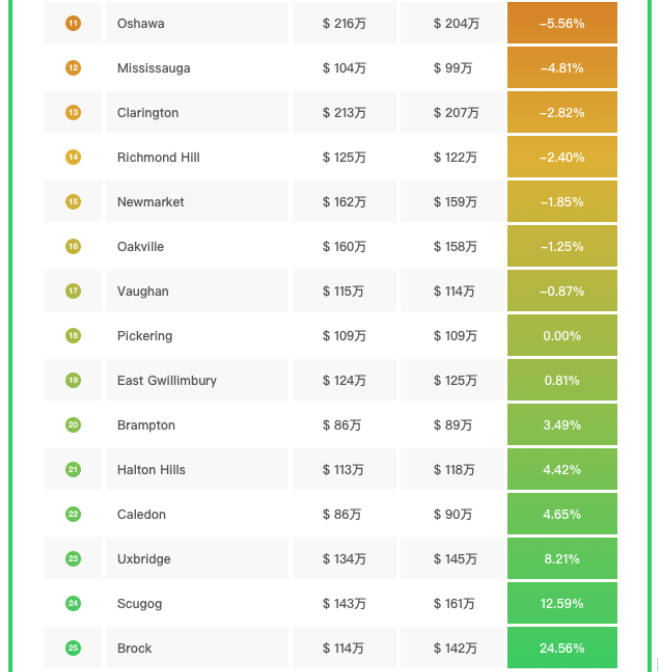Select the rank 22 badge for Caledon

click(73, 514)
